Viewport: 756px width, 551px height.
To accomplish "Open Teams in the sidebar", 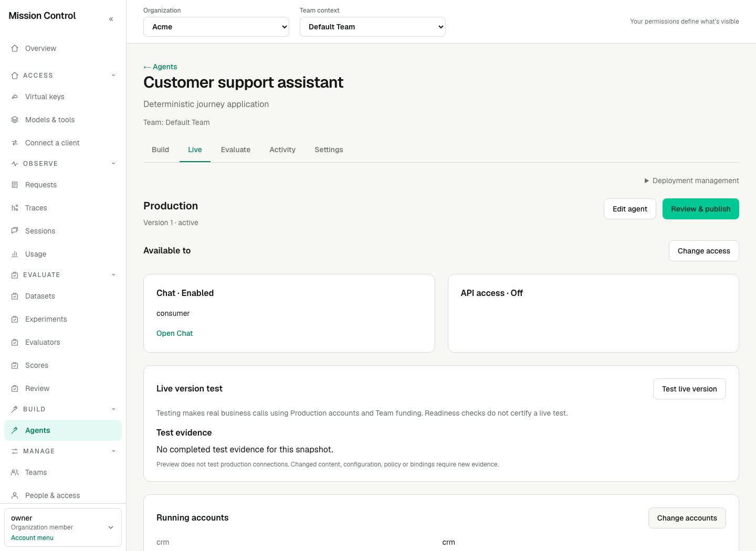I will pos(63,472).
